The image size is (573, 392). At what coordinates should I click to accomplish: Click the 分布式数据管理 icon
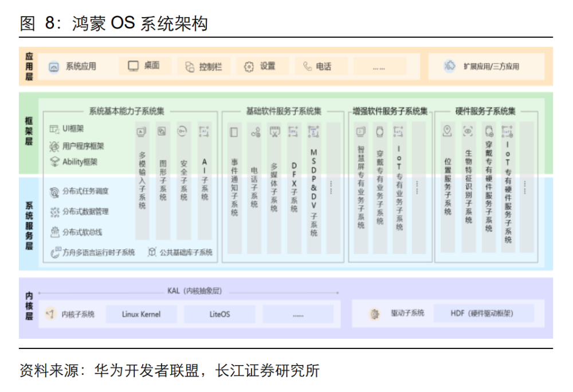coord(55,212)
